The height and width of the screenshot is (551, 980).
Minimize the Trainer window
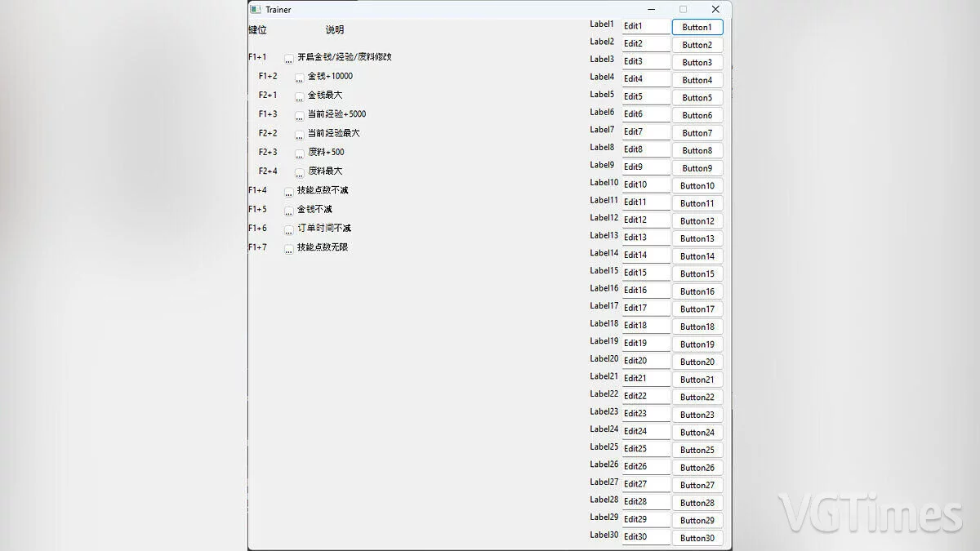pos(651,10)
